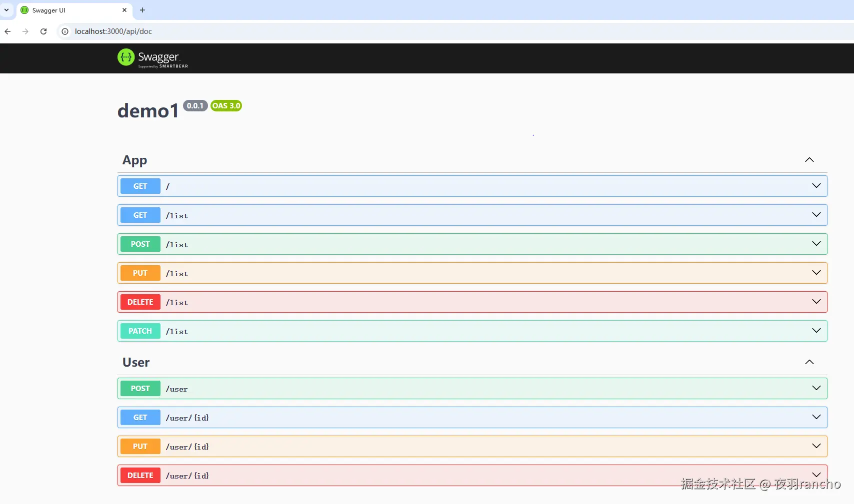Image resolution: width=854 pixels, height=504 pixels.
Task: Click the demo1 API title
Action: point(148,111)
